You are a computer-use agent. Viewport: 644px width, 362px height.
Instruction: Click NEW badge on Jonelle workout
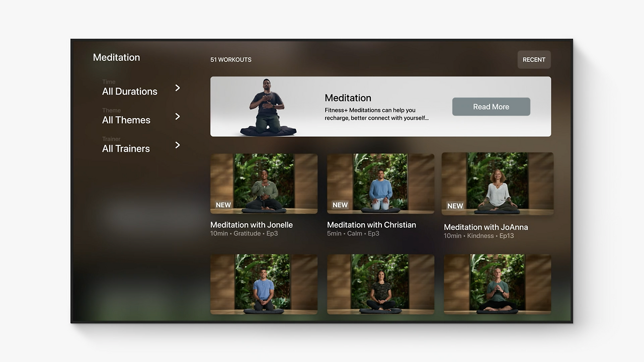(x=223, y=205)
